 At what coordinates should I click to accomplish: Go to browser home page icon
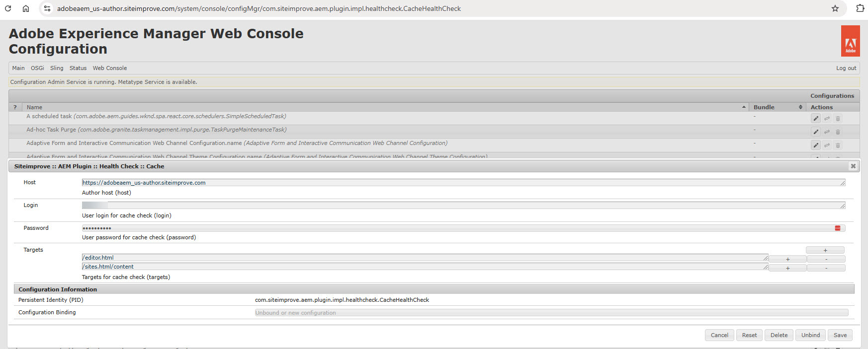26,8
